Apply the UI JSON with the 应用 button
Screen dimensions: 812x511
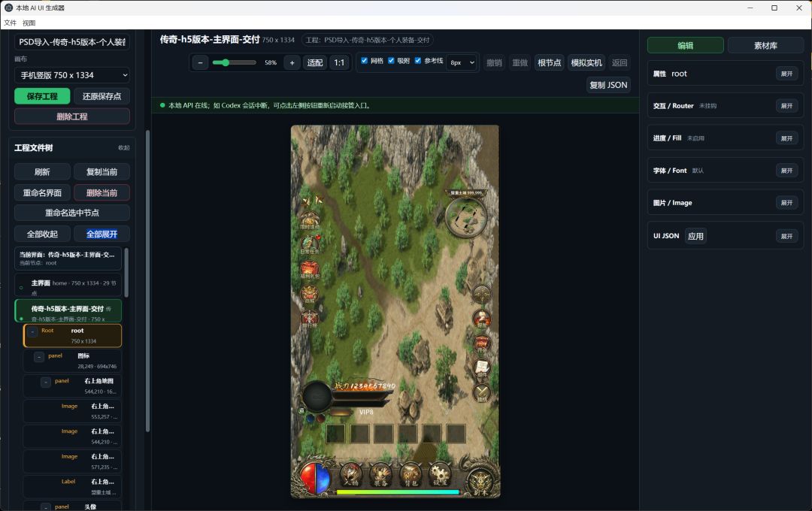tap(695, 236)
